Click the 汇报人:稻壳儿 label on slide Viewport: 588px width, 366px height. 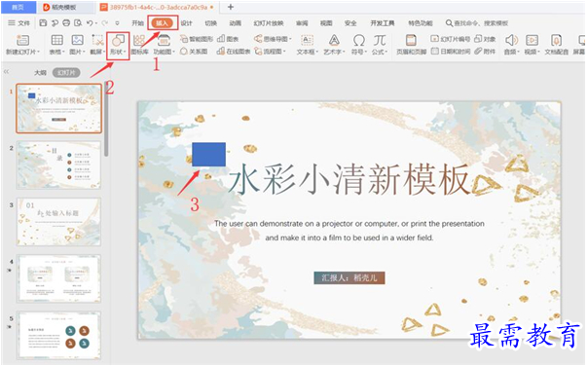[x=349, y=277]
